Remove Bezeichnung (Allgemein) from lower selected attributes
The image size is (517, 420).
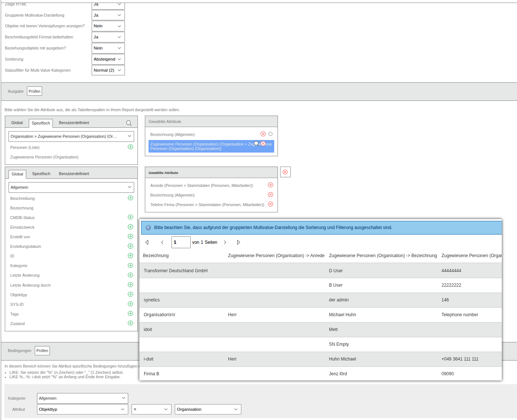click(x=271, y=195)
